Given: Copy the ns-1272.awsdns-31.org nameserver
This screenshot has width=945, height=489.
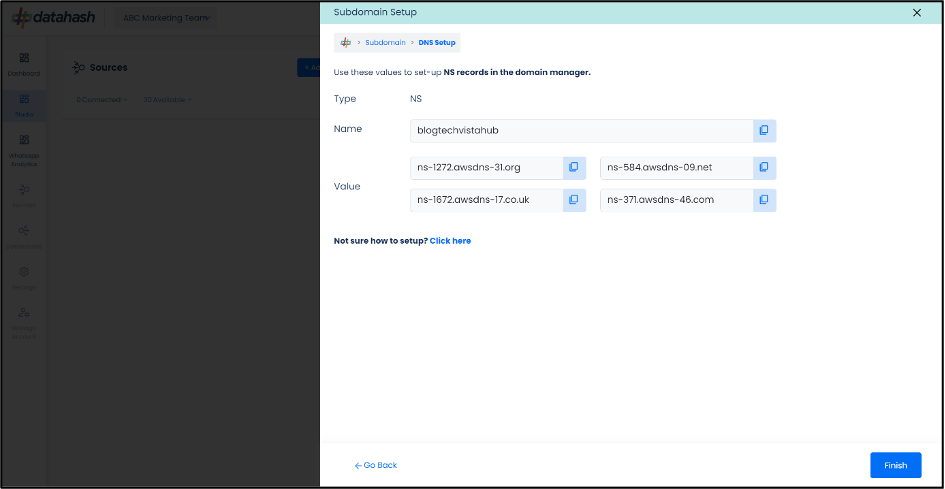Looking at the screenshot, I should click(x=574, y=167).
